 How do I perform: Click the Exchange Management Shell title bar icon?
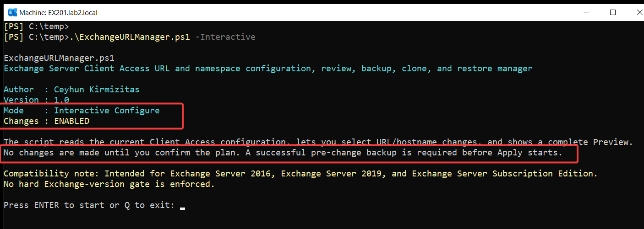point(12,12)
